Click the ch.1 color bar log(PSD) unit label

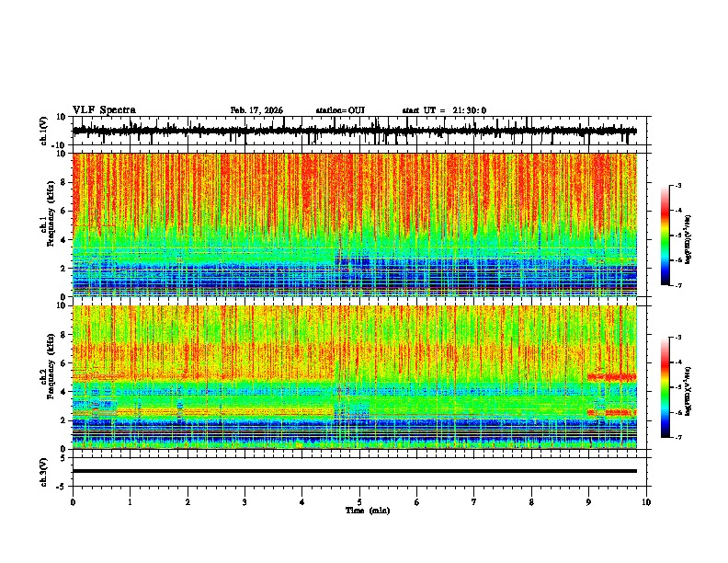(x=688, y=240)
